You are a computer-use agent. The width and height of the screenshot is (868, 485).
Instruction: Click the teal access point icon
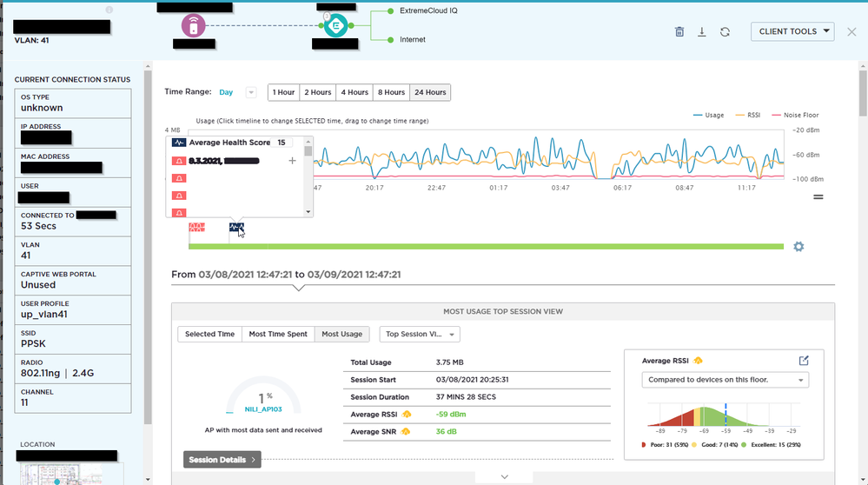(335, 25)
